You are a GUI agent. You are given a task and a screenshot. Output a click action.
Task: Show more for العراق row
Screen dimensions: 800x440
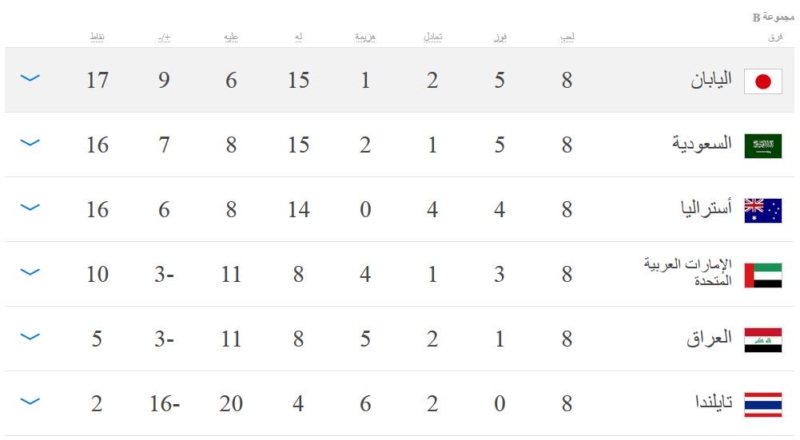(x=30, y=337)
